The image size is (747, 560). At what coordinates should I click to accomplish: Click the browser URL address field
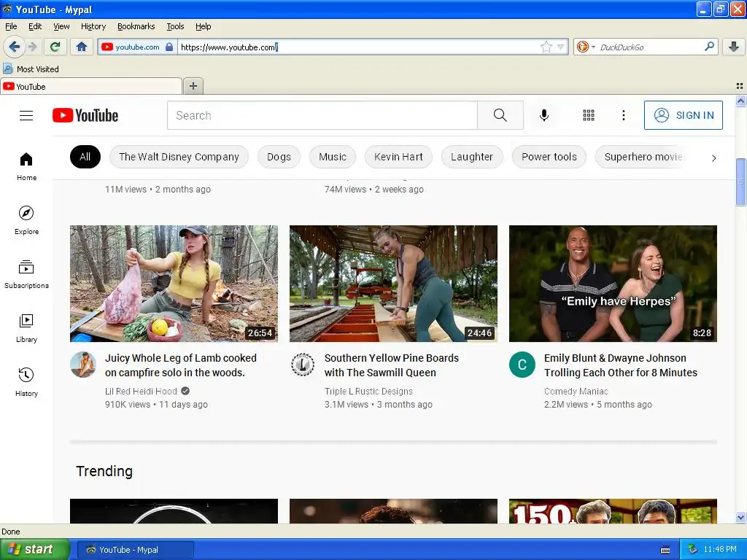click(x=358, y=47)
